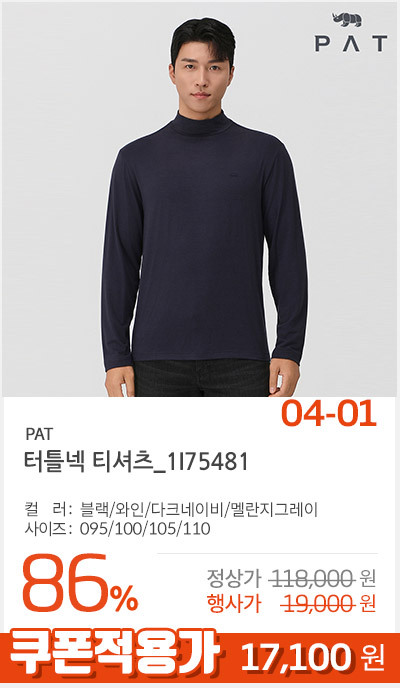Image resolution: width=400 pixels, height=688 pixels.
Task: Click the 정상가 118,000 원 original price
Action: 291,580
